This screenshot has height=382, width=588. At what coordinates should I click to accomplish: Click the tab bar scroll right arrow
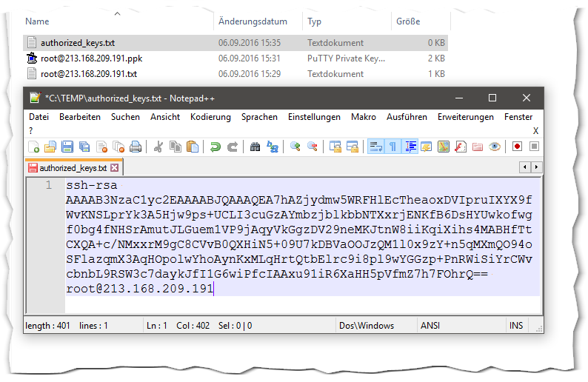pyautogui.click(x=535, y=167)
